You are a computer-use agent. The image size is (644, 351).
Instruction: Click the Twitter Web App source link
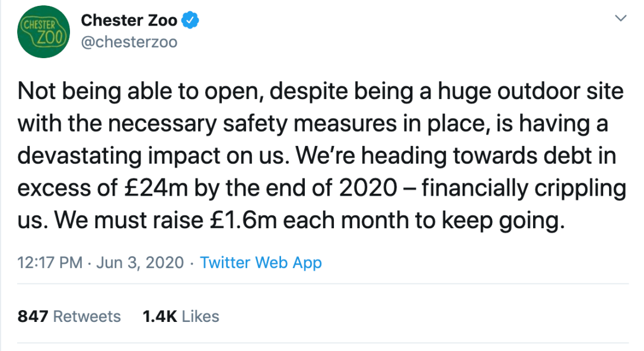pos(261,262)
